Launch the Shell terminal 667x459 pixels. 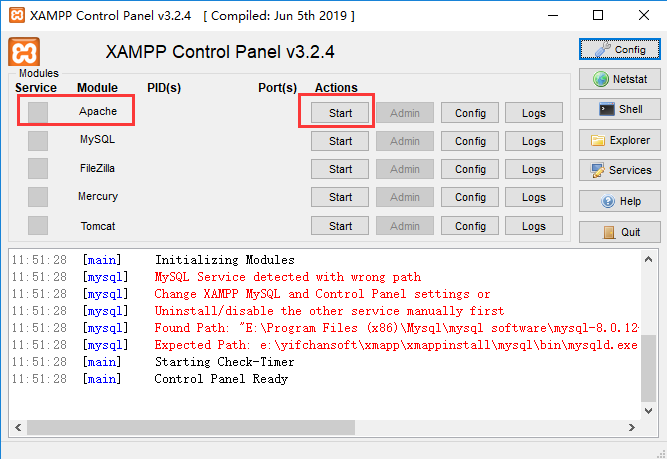click(x=619, y=109)
